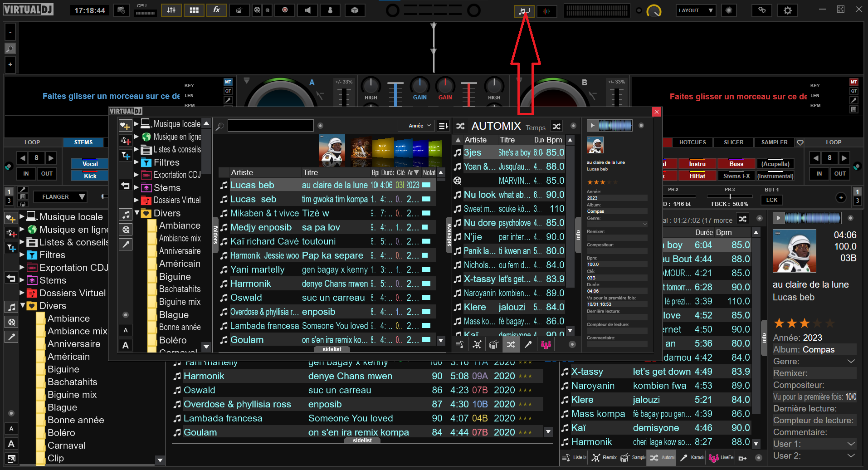The width and height of the screenshot is (868, 470).
Task: Toggle the (Acapella) stem pad
Action: click(x=775, y=164)
